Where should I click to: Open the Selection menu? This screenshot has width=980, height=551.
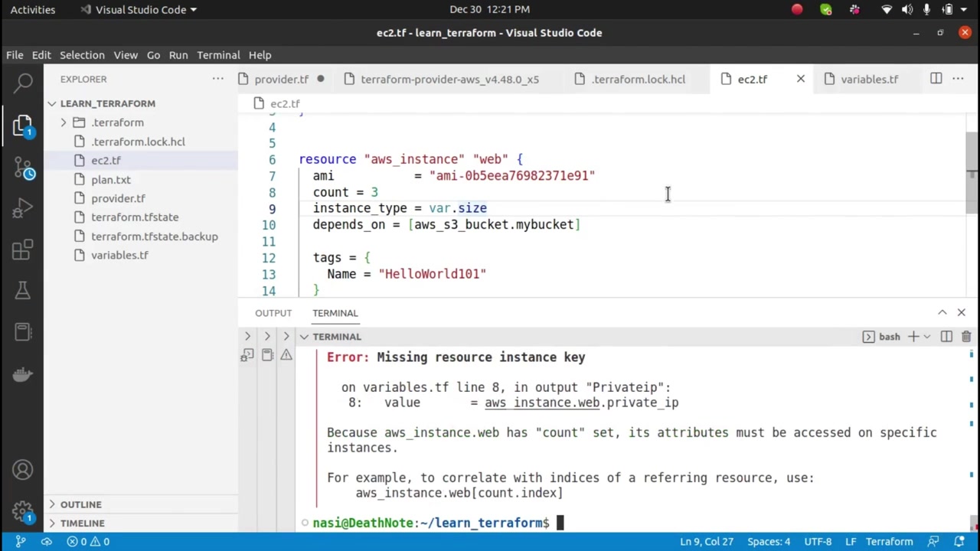click(82, 55)
